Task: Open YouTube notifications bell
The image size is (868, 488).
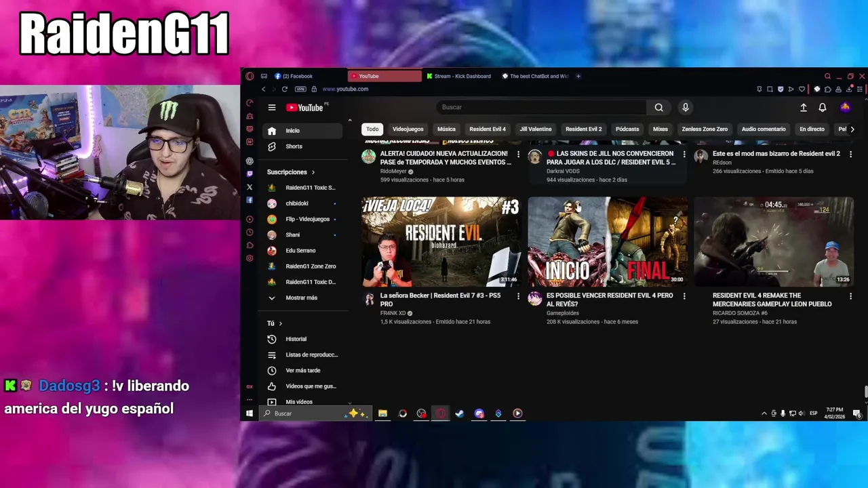Action: click(x=823, y=107)
